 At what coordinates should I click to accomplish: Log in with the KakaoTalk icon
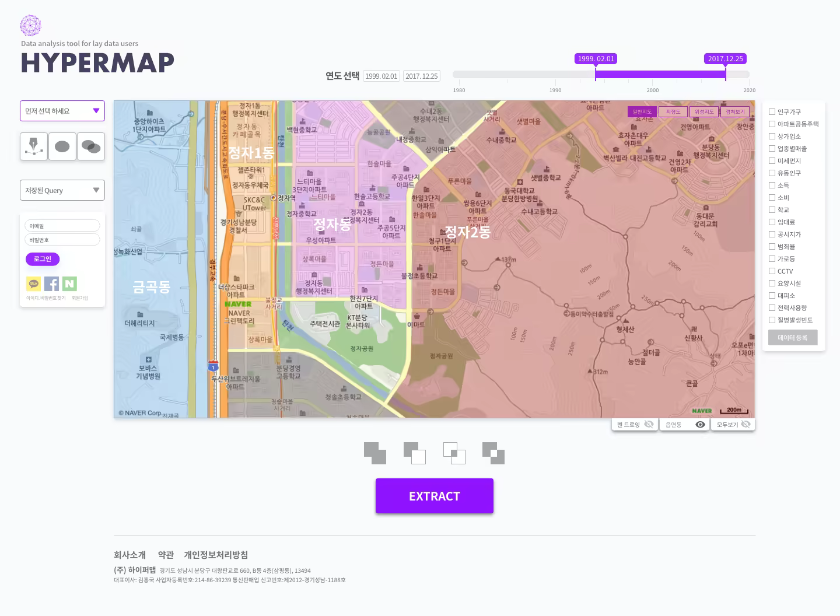pyautogui.click(x=33, y=283)
